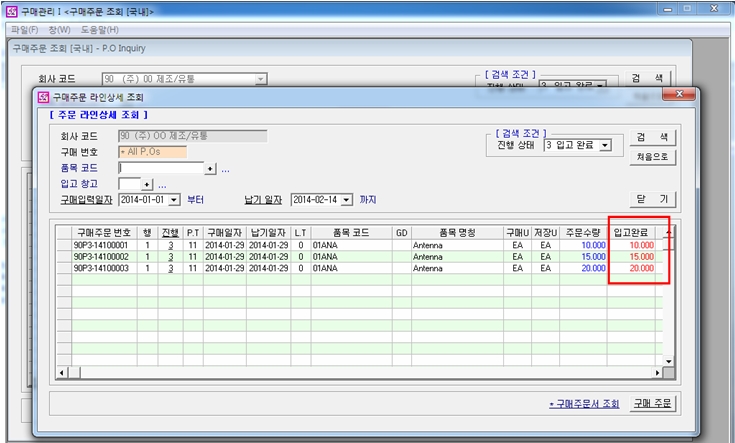This screenshot has height=443, width=735.
Task: Maximize the main 구매관리 window
Action: (688, 9)
